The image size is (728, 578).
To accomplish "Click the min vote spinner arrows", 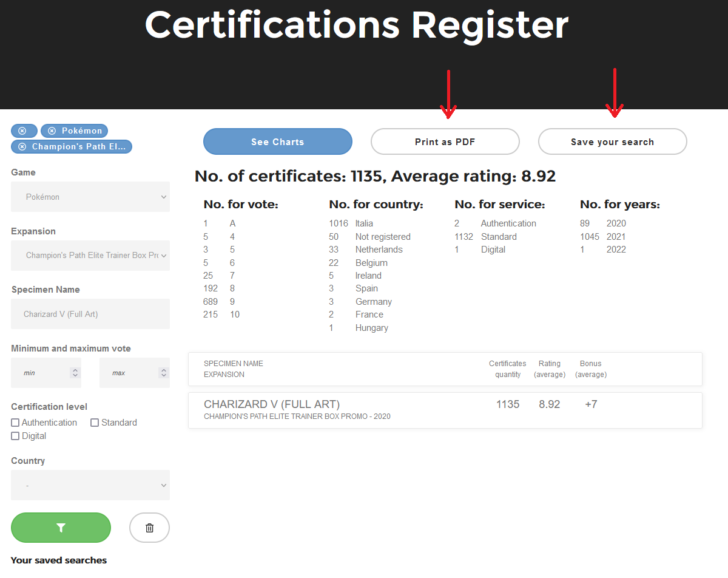I will tap(75, 373).
